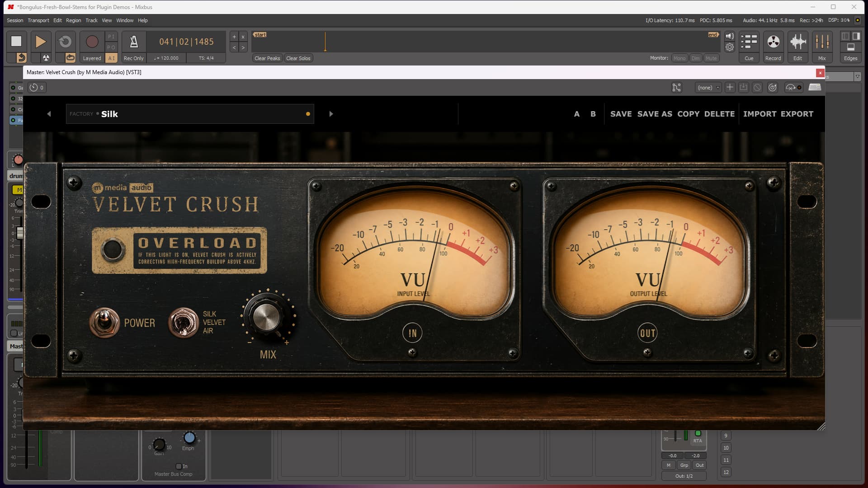This screenshot has width=868, height=488.
Task: Click the MIX knob
Action: click(x=267, y=317)
